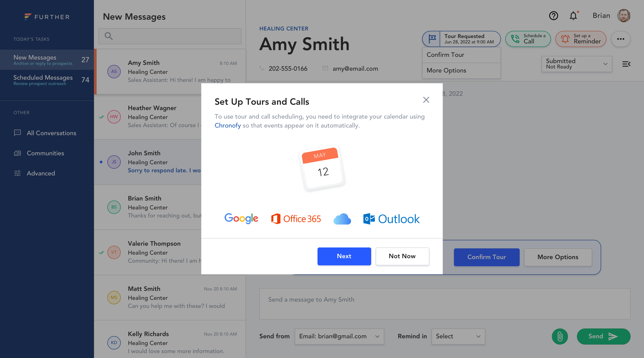This screenshot has width=644, height=358.
Task: Open the Heather Wagner conversation
Action: pos(148,117)
